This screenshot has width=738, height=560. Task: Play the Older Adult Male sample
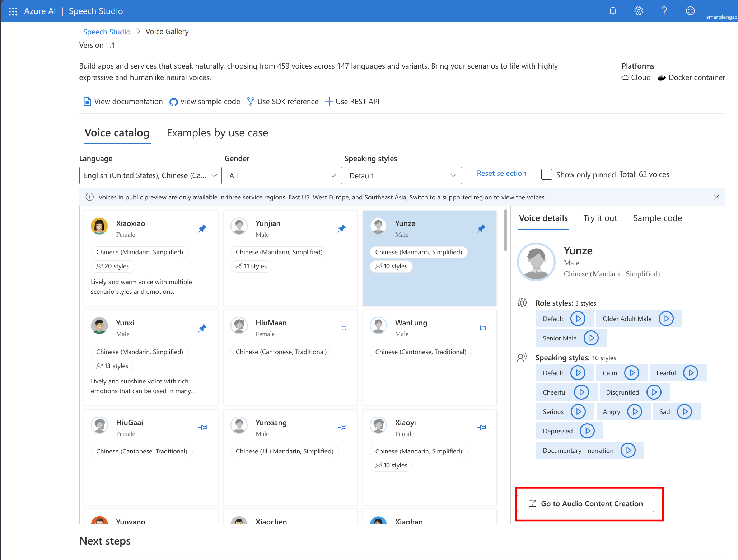click(666, 319)
